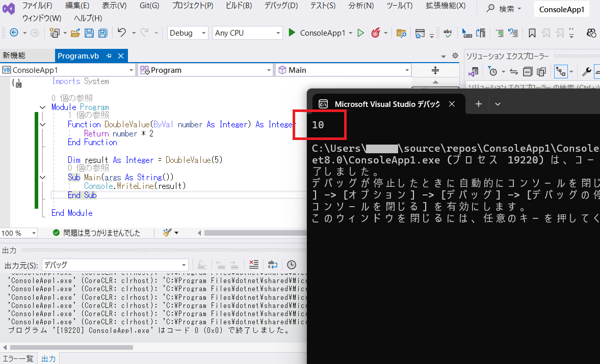Open the Any CPU platform dropdown

click(247, 32)
